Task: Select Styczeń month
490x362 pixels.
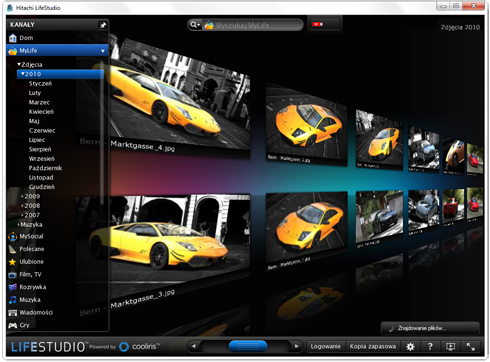Action: click(40, 83)
